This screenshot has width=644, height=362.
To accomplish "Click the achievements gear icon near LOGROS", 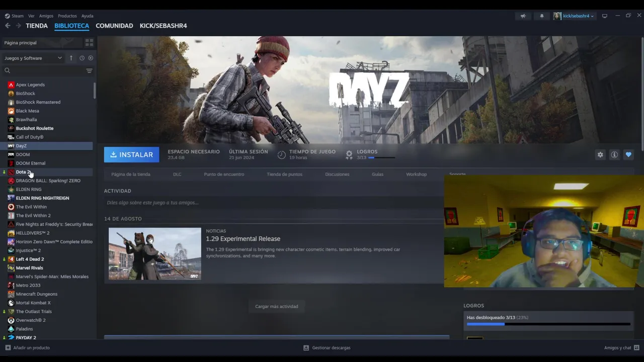I will point(349,155).
